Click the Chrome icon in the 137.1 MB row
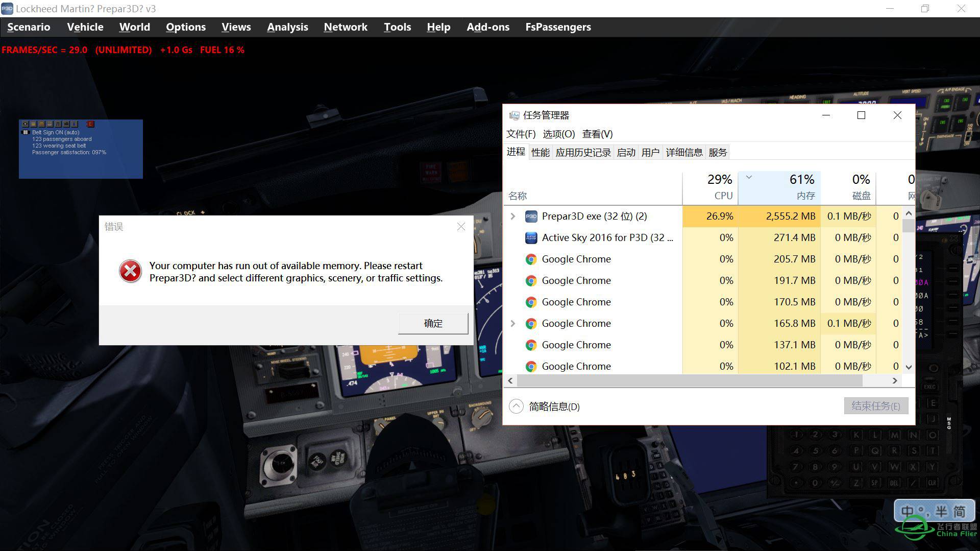The image size is (980, 551). tap(531, 345)
